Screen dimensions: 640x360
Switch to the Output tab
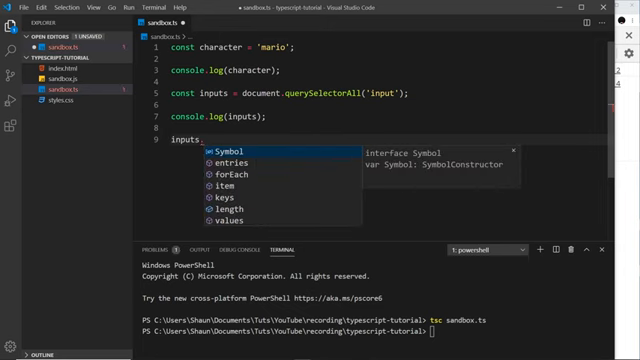pos(200,250)
